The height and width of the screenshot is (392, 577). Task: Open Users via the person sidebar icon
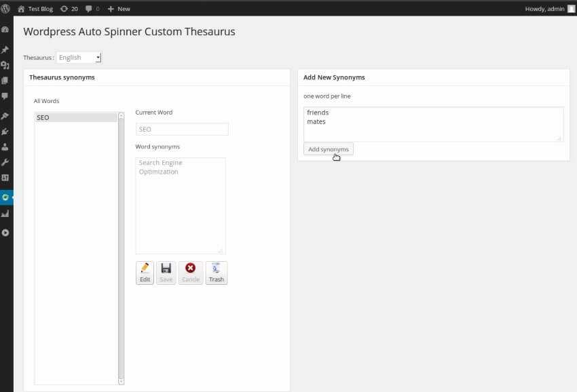tap(5, 147)
